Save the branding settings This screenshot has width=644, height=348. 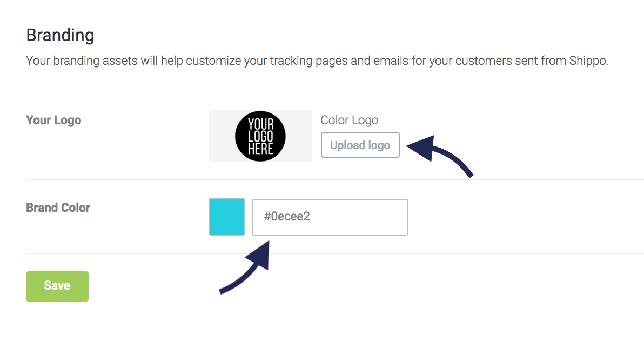pos(57,286)
